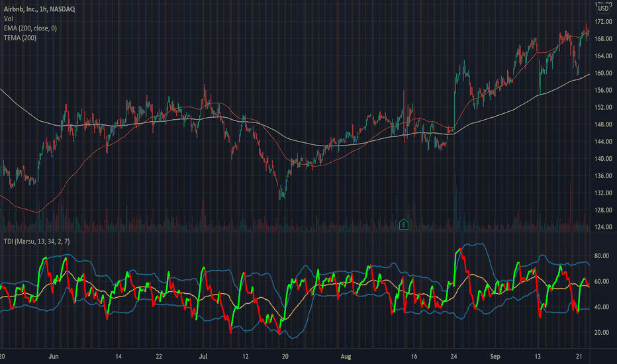617x364 pixels.
Task: Click the Sep date label on time axis
Action: [495, 356]
